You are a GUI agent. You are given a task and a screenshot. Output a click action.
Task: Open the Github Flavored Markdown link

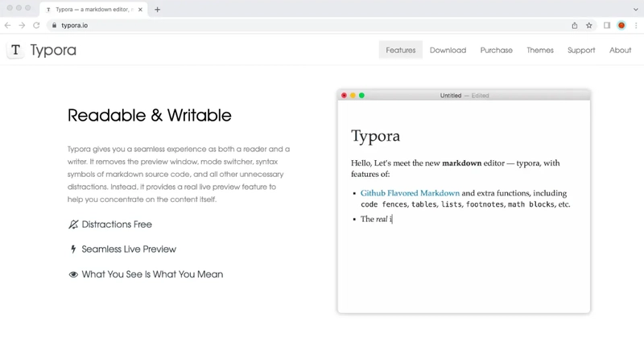click(410, 193)
